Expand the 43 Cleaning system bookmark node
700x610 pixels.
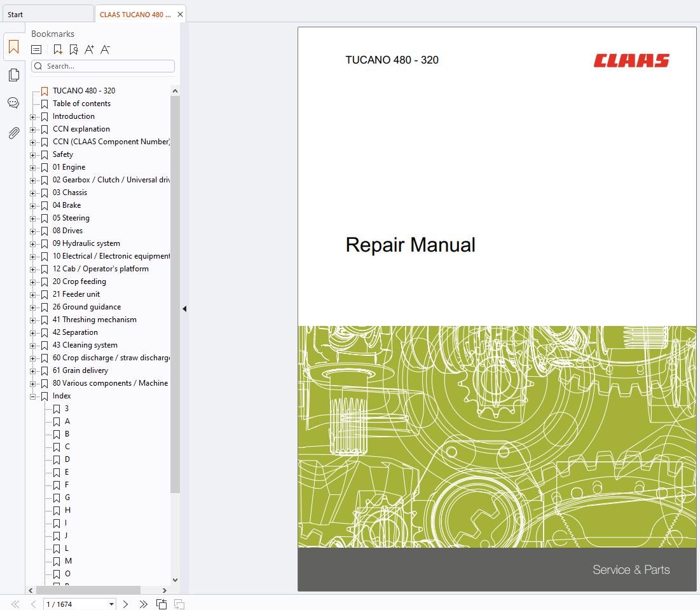[x=32, y=346]
